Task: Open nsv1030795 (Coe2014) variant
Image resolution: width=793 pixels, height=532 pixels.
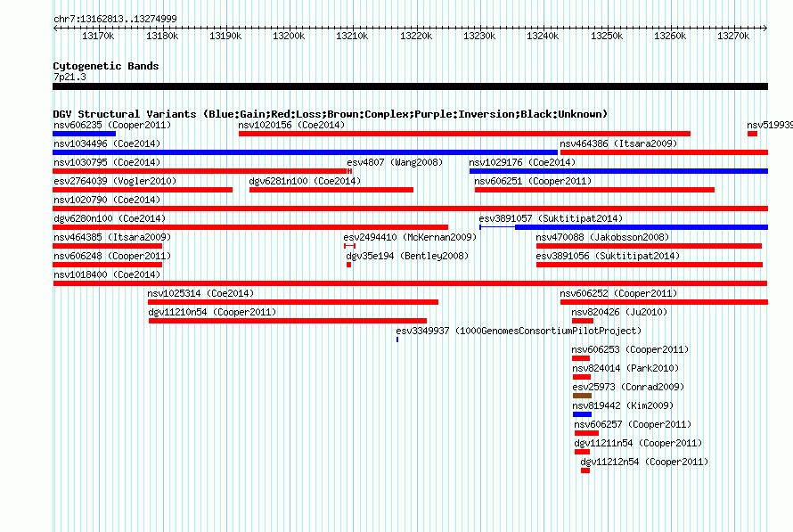Action: pyautogui.click(x=107, y=162)
